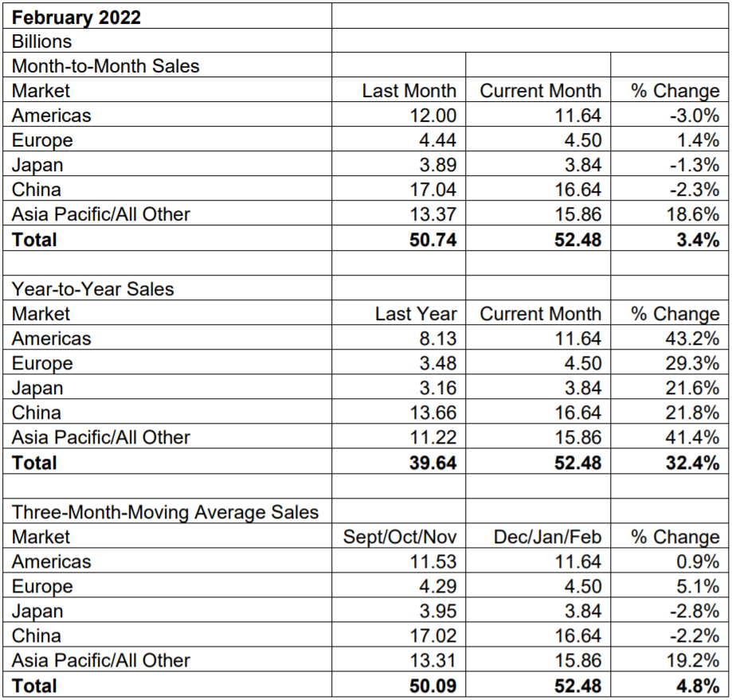Click the month-to-month total 50.74
732x700 pixels.
point(433,239)
